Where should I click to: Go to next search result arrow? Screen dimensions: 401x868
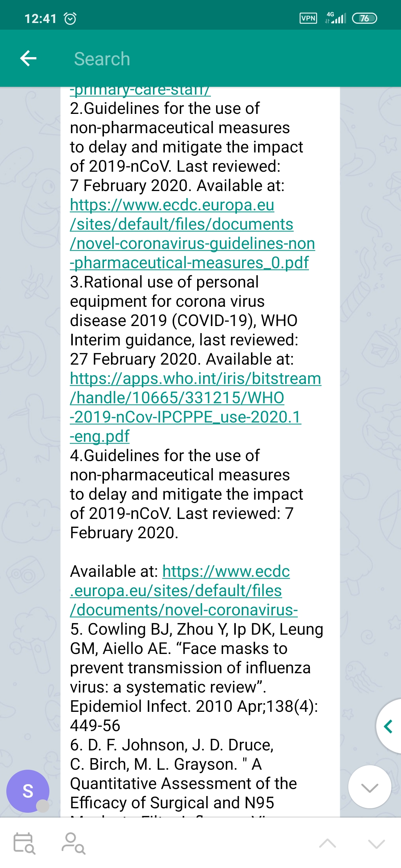[376, 844]
